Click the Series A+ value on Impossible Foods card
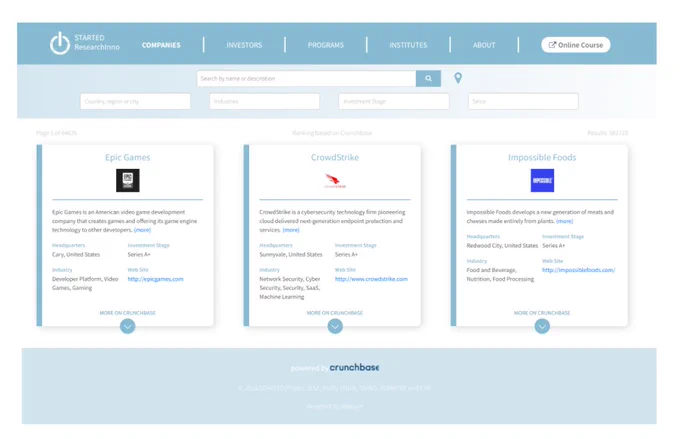This screenshot has height=439, width=680. 553,246
